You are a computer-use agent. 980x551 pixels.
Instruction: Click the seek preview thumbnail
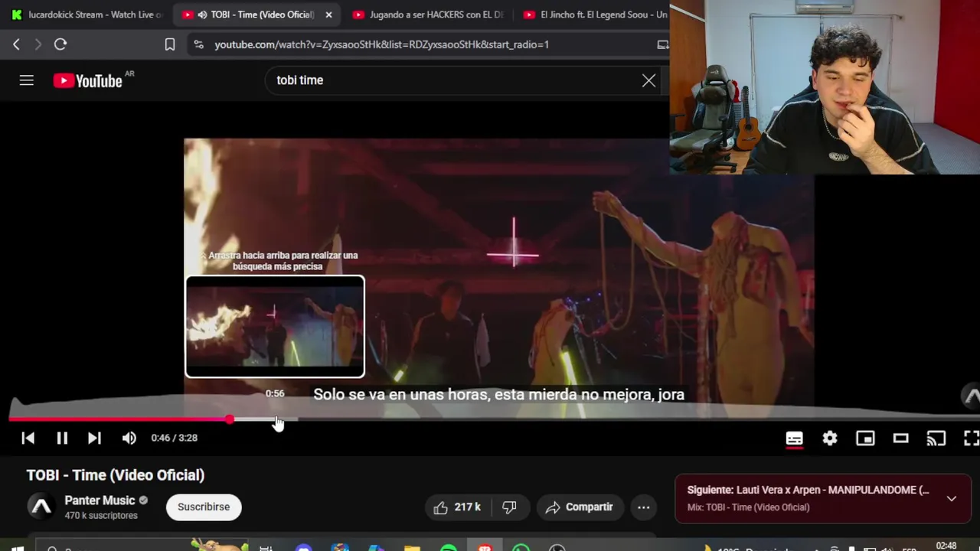pyautogui.click(x=275, y=327)
